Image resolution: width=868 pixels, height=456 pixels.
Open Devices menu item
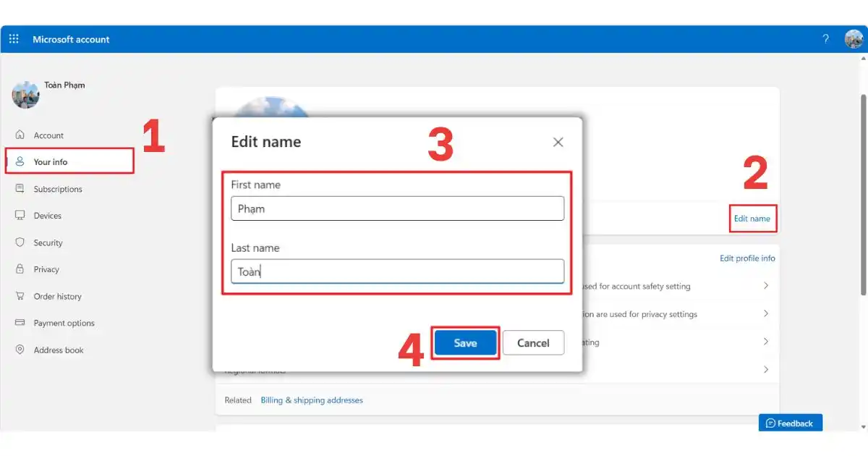click(48, 216)
